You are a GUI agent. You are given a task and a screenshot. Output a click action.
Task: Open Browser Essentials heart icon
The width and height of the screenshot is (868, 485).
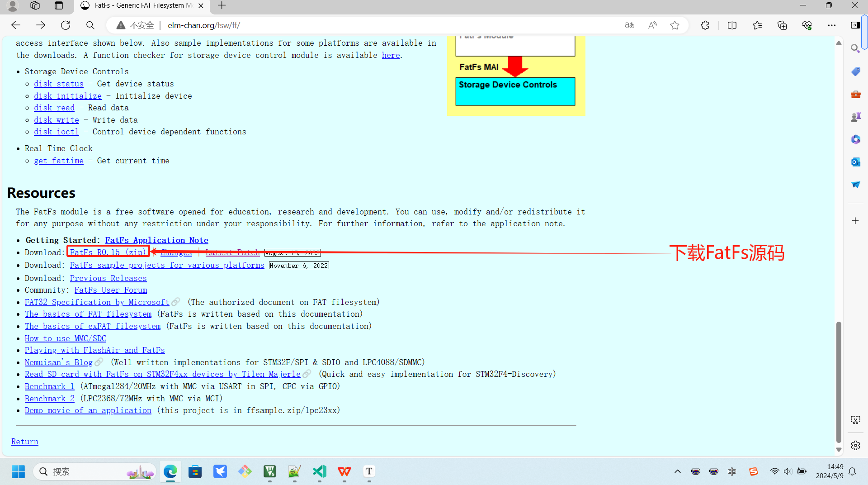pyautogui.click(x=807, y=25)
